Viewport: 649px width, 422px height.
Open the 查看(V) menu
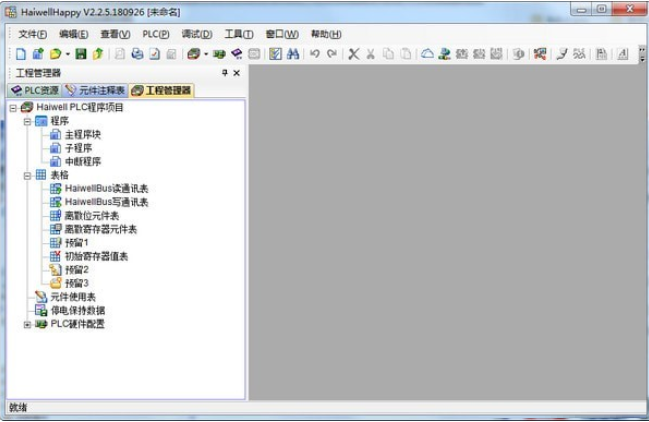pyautogui.click(x=115, y=34)
